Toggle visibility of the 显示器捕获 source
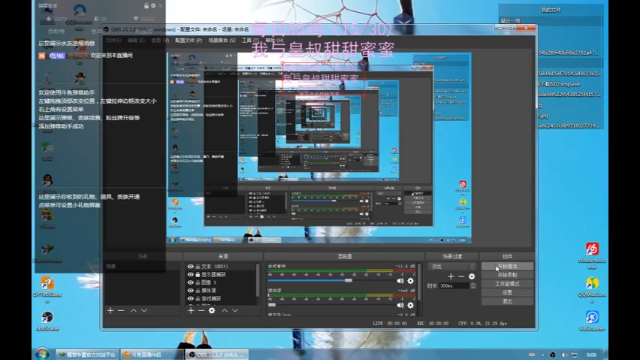 click(x=190, y=275)
